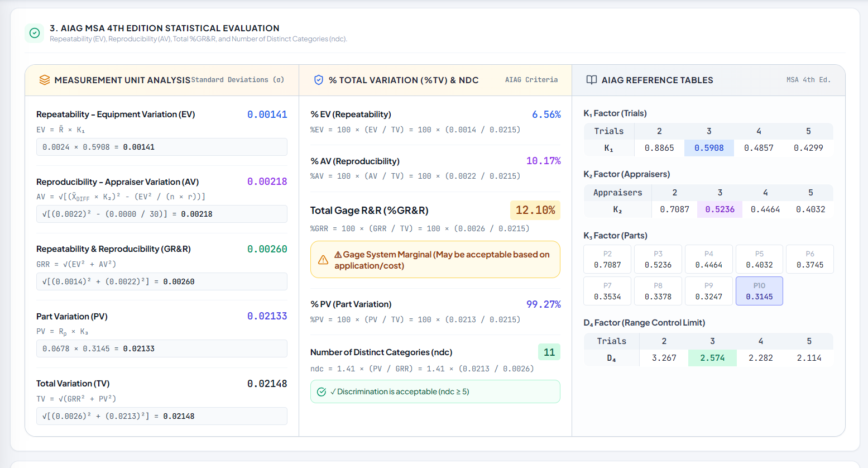Click the formula box reading 0.0024 × 0.5908
Viewport: 868px width, 468px height.
162,147
